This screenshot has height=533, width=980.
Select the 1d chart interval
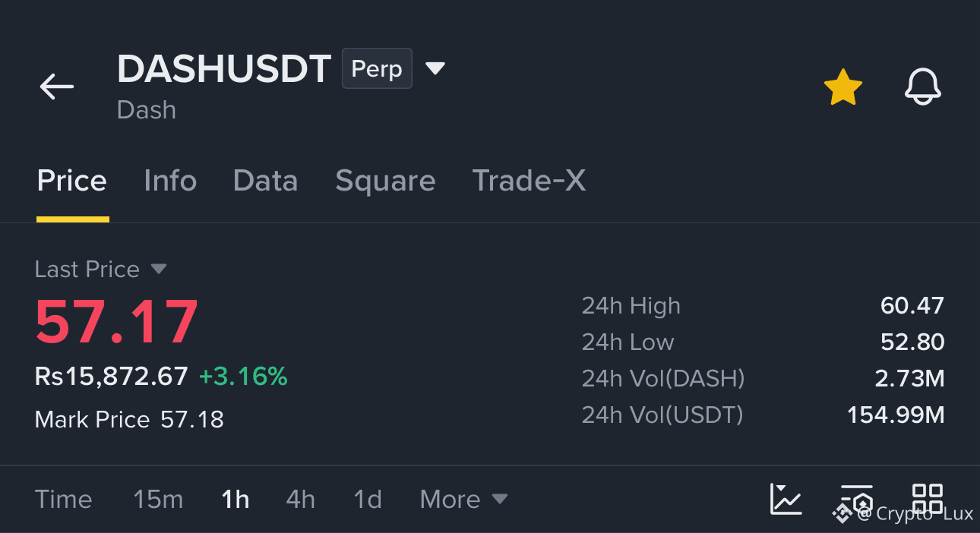[368, 499]
